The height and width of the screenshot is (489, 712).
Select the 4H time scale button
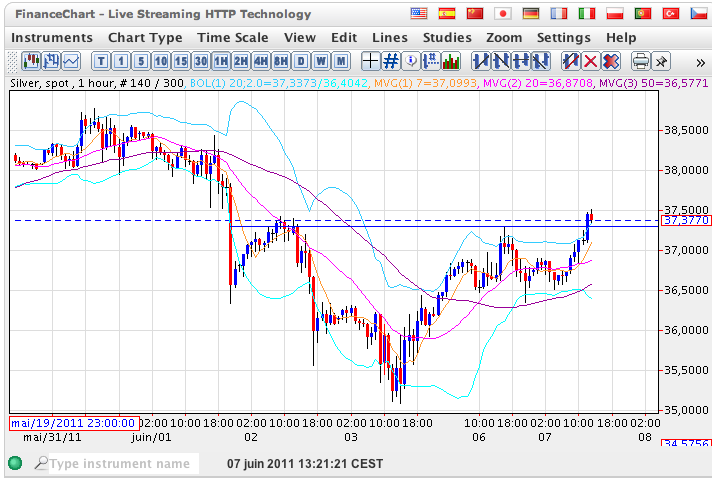click(260, 61)
